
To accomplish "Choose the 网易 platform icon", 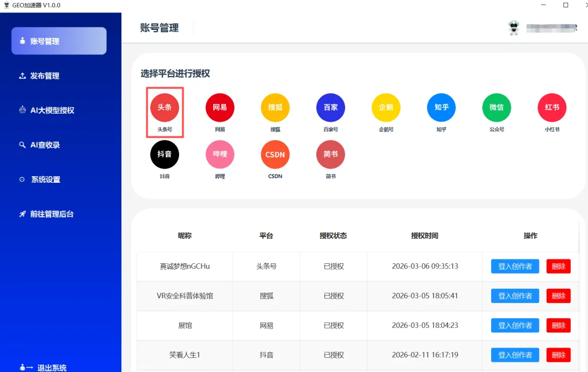I will [220, 108].
